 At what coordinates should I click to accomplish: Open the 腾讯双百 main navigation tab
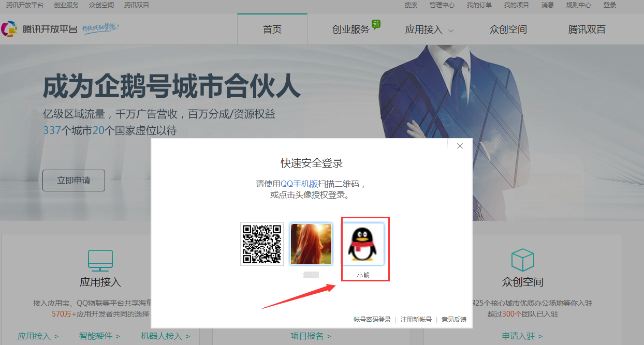coord(587,29)
